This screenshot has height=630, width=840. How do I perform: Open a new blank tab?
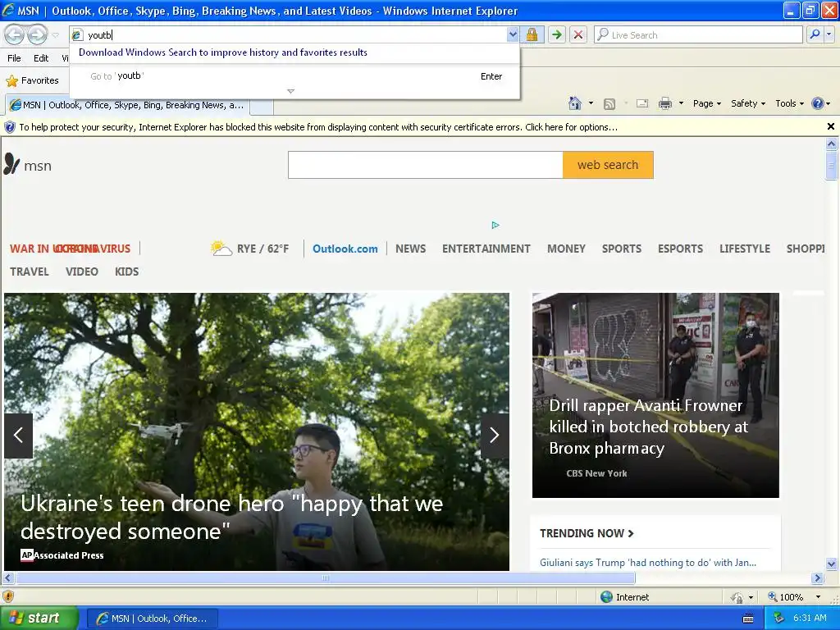tap(262, 107)
